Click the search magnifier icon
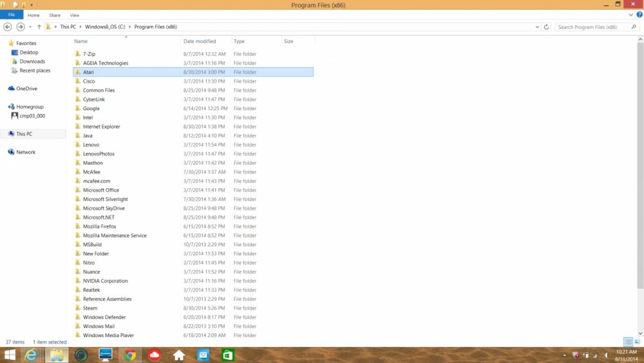 pyautogui.click(x=634, y=26)
